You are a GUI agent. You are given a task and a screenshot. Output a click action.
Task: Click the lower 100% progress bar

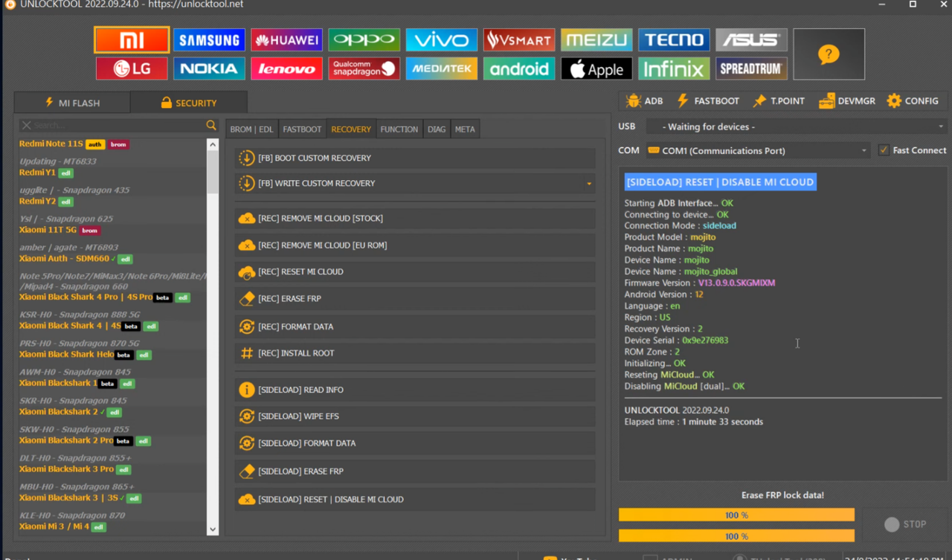pyautogui.click(x=736, y=536)
